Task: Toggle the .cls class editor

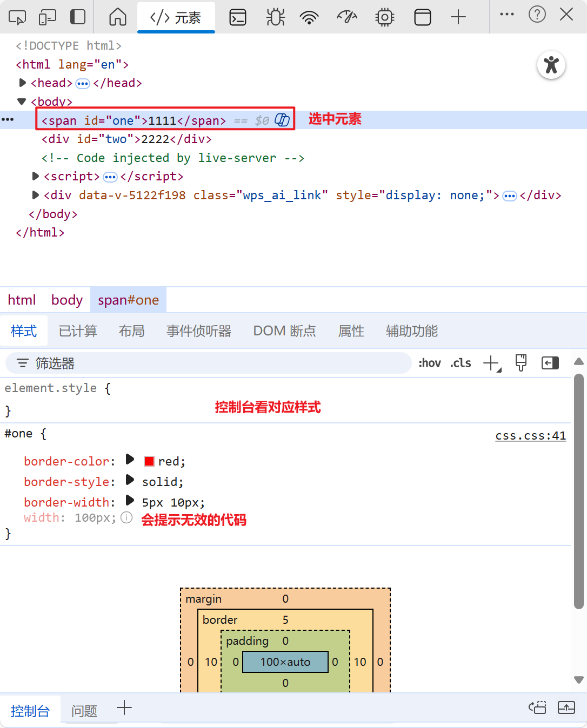Action: point(461,363)
